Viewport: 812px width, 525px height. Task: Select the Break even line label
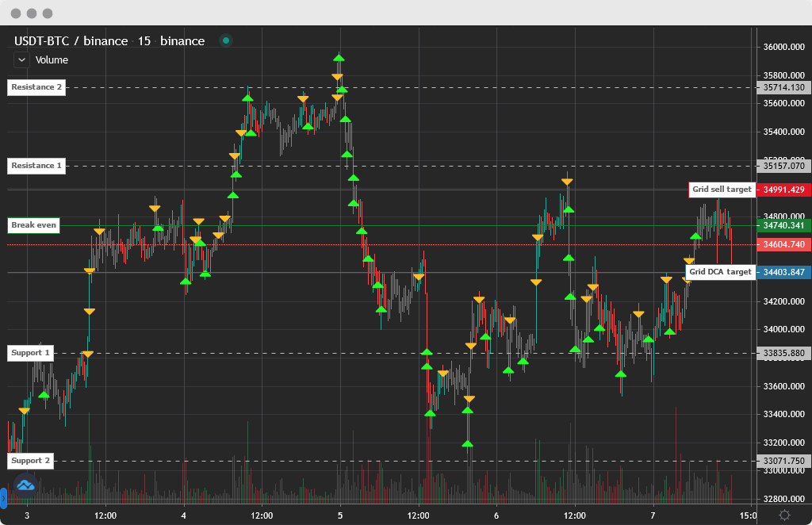click(33, 225)
